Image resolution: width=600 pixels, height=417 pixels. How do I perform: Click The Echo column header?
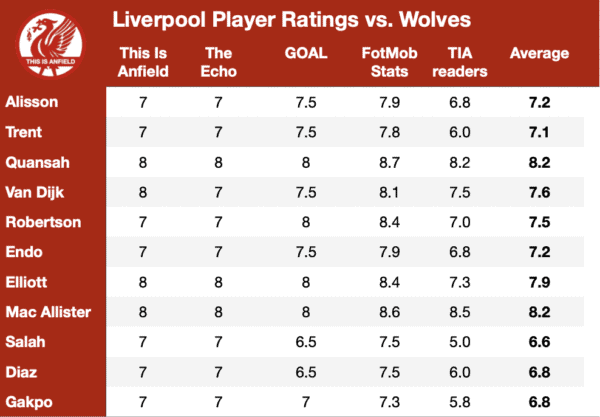[x=218, y=62]
